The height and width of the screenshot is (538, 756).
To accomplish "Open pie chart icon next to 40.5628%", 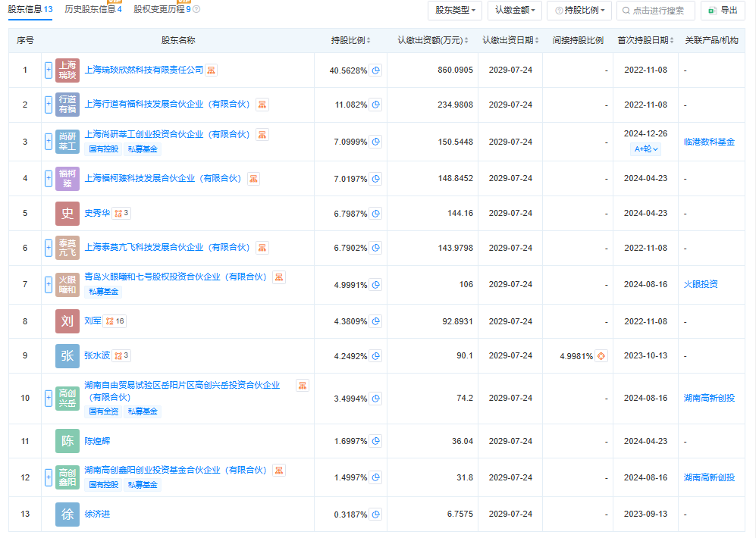I will point(375,70).
